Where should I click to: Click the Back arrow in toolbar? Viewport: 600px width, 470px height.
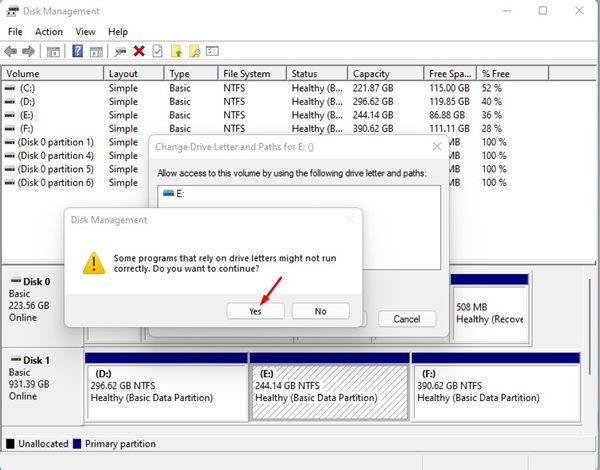(11, 51)
